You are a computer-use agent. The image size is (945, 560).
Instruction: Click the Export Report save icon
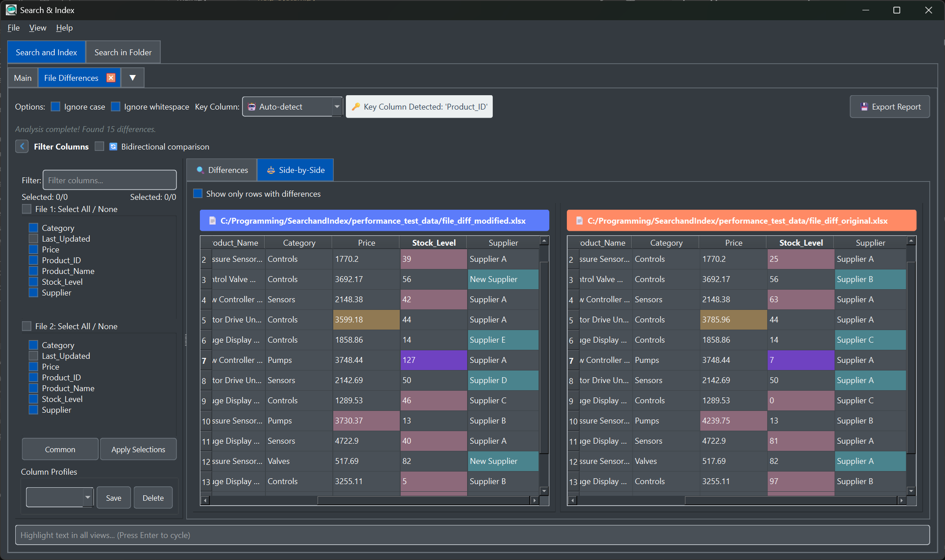(x=864, y=106)
